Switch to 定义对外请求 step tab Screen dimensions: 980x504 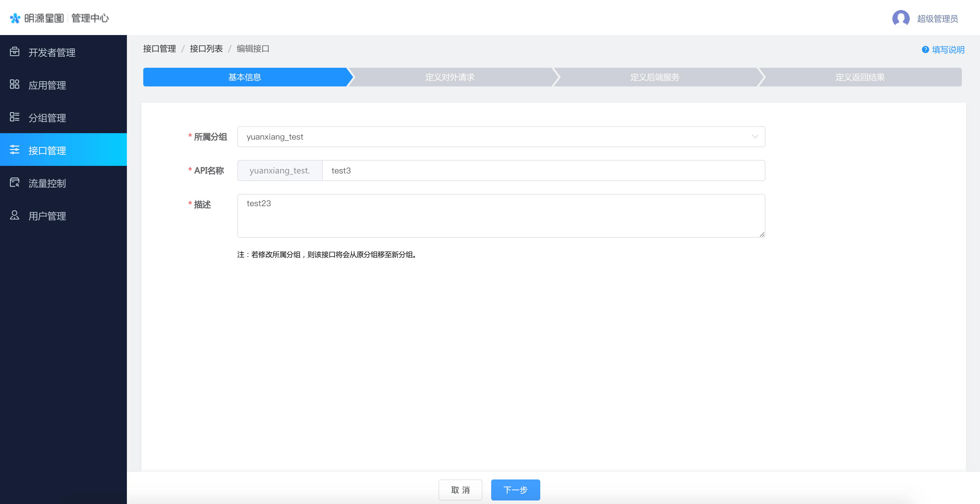450,77
